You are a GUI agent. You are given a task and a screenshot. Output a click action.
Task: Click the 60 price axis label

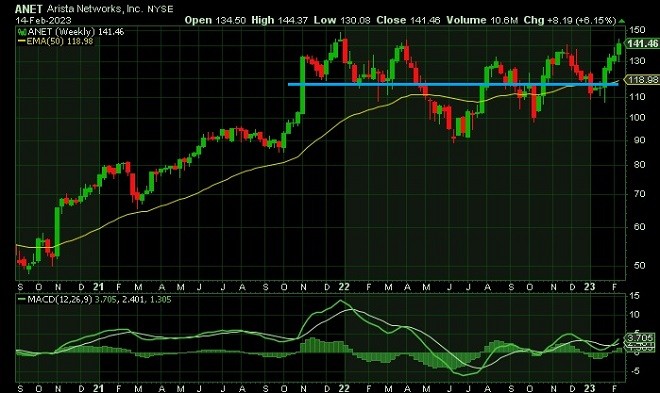[639, 227]
